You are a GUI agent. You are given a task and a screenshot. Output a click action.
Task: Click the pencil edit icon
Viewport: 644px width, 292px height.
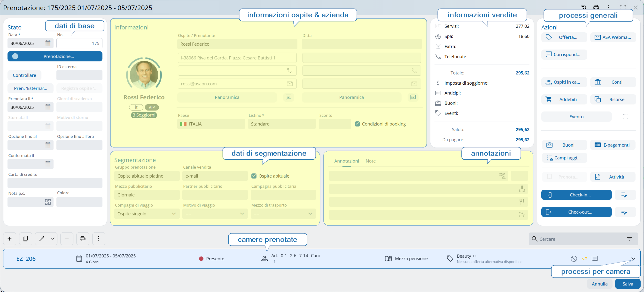point(41,239)
